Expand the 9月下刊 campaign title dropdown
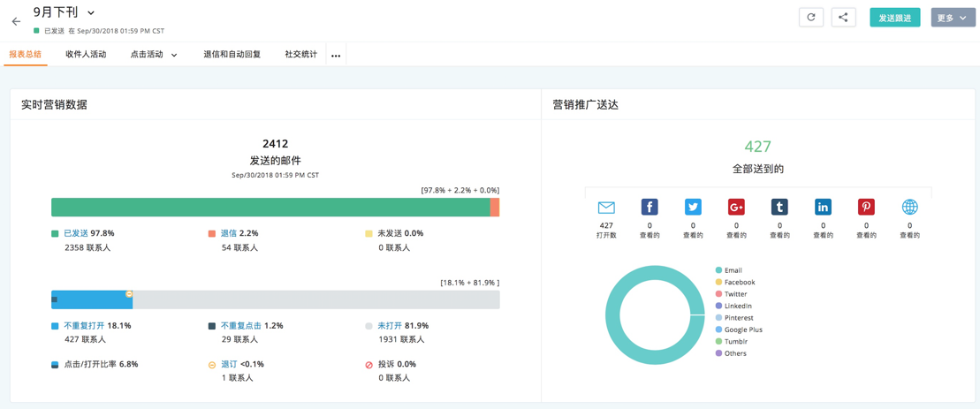The image size is (980, 409). (91, 13)
